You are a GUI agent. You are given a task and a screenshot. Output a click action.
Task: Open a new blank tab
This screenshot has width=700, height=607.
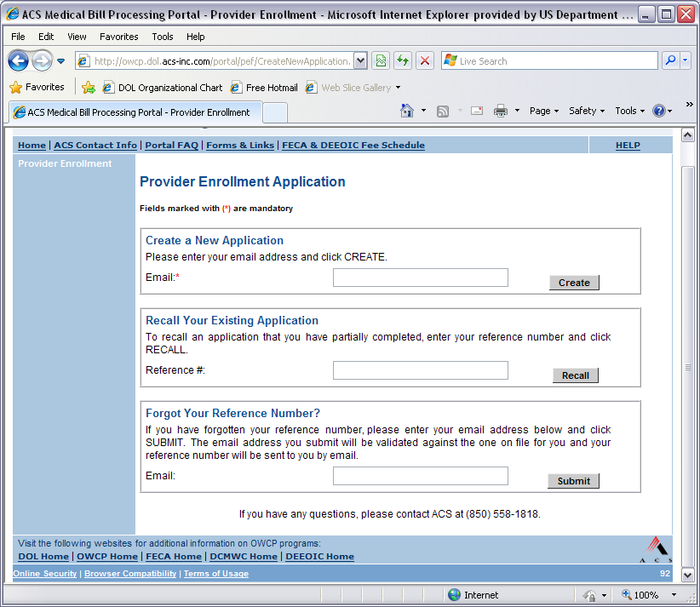click(x=274, y=112)
